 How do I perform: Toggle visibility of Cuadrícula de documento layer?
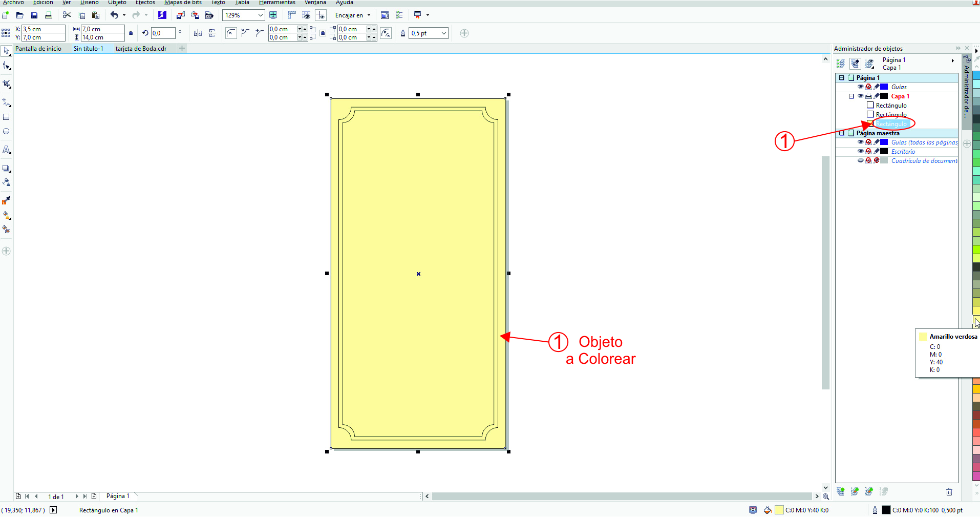pyautogui.click(x=861, y=160)
